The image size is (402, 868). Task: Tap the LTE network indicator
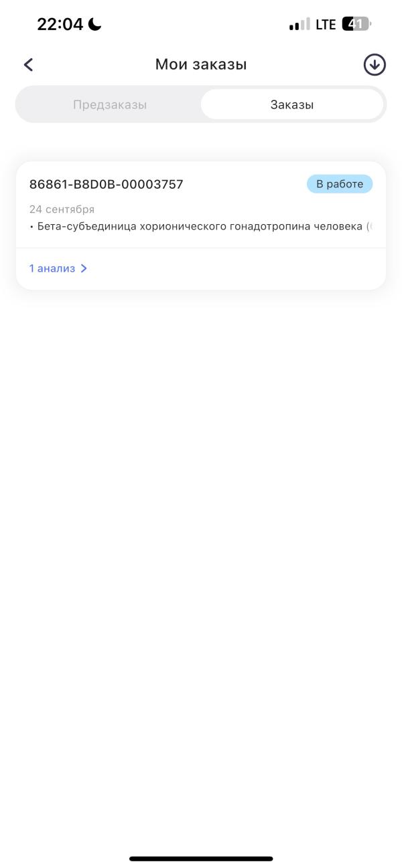326,25
